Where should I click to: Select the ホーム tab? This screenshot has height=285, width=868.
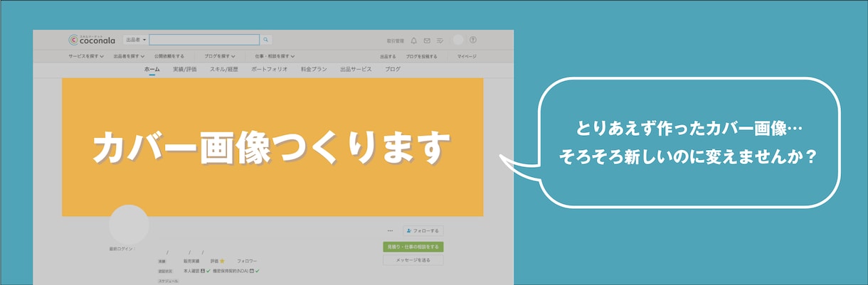click(x=152, y=70)
